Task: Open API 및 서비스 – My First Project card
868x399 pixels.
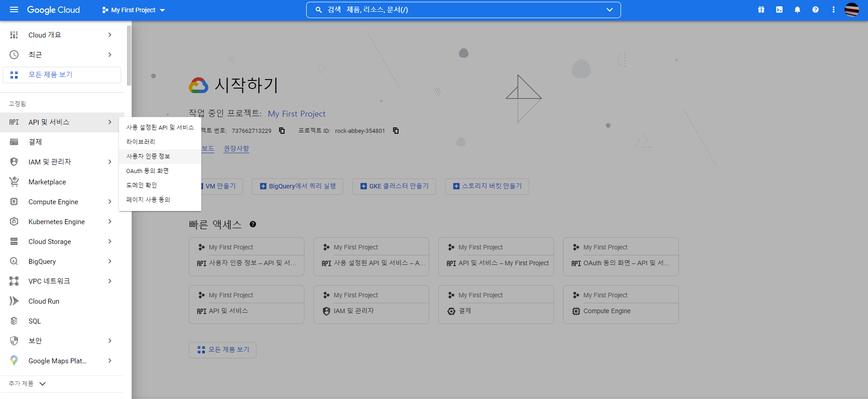Action: [496, 257]
